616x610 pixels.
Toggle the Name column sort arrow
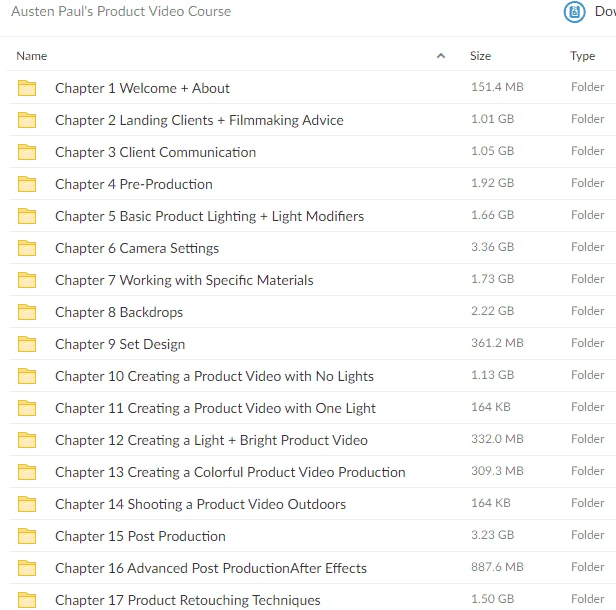(441, 56)
